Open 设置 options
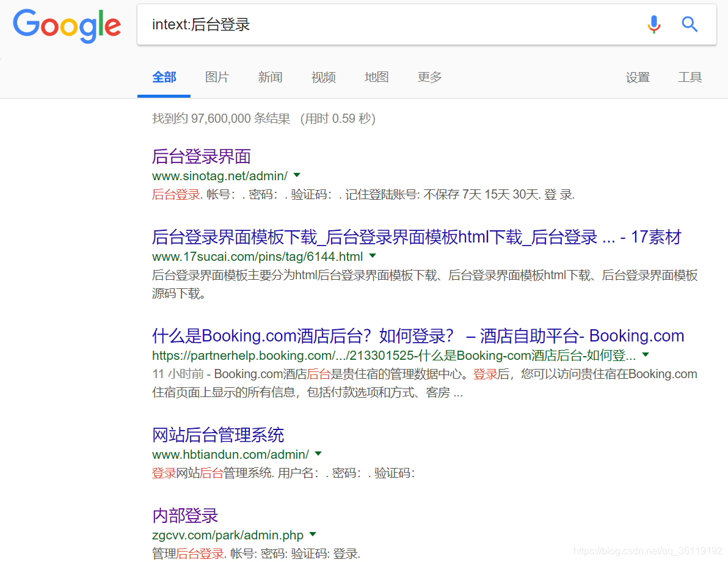 (x=638, y=77)
